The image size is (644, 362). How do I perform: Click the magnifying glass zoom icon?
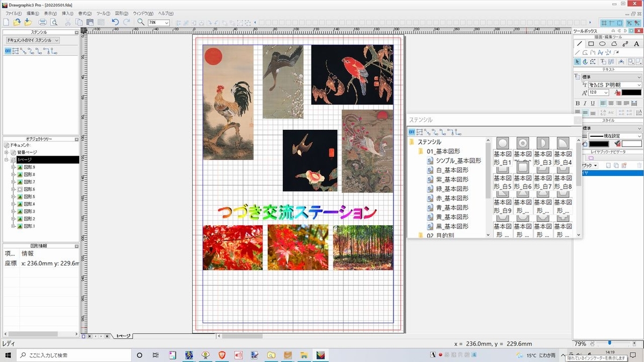(x=141, y=22)
